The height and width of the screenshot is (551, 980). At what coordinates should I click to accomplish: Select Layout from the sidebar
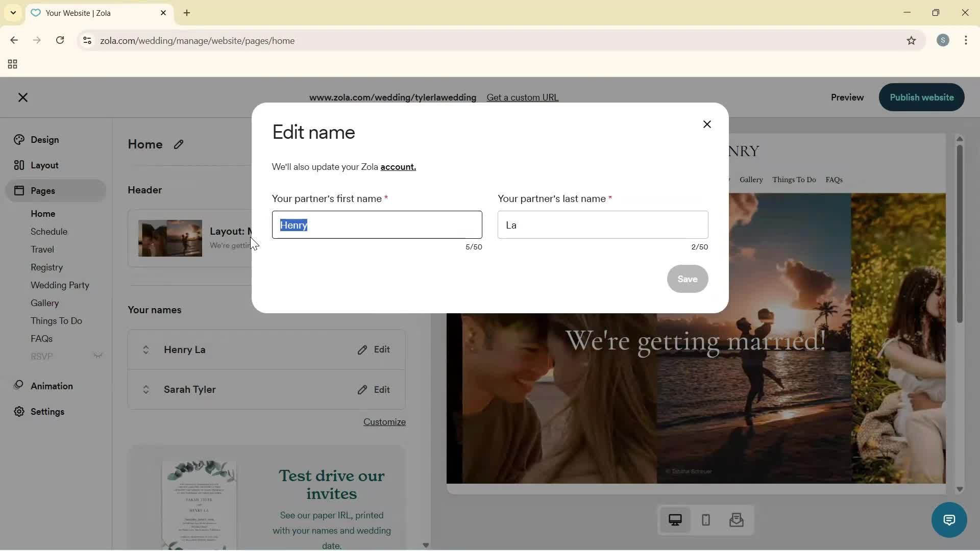point(43,165)
